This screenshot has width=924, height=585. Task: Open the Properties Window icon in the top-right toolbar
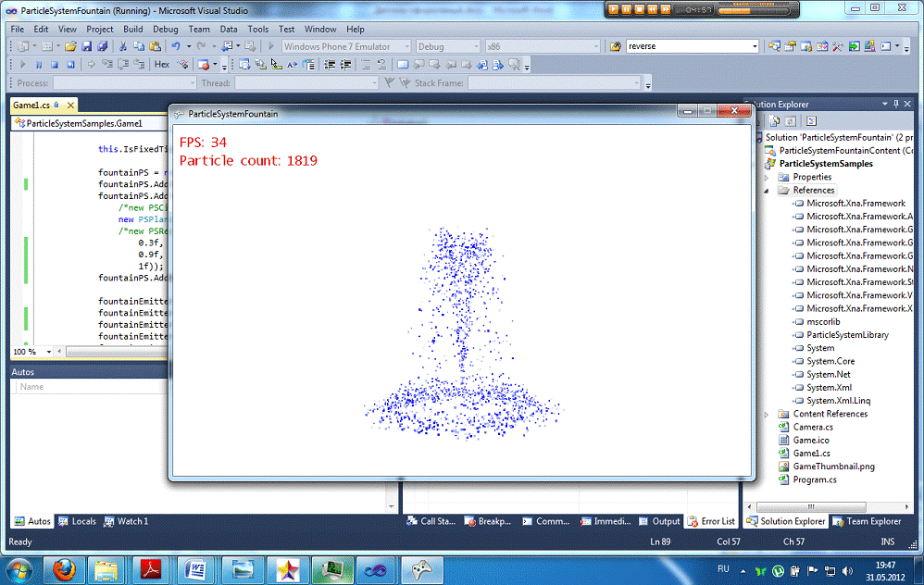pyautogui.click(x=791, y=46)
